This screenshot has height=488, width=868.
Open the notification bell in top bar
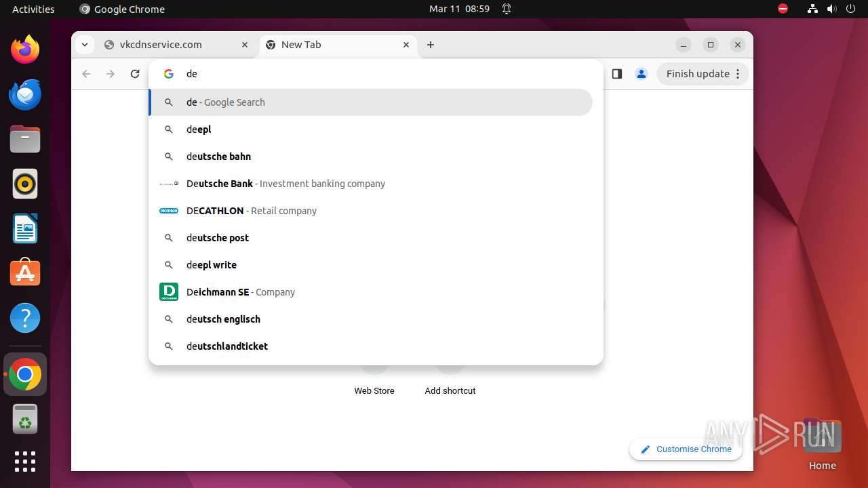pyautogui.click(x=506, y=9)
